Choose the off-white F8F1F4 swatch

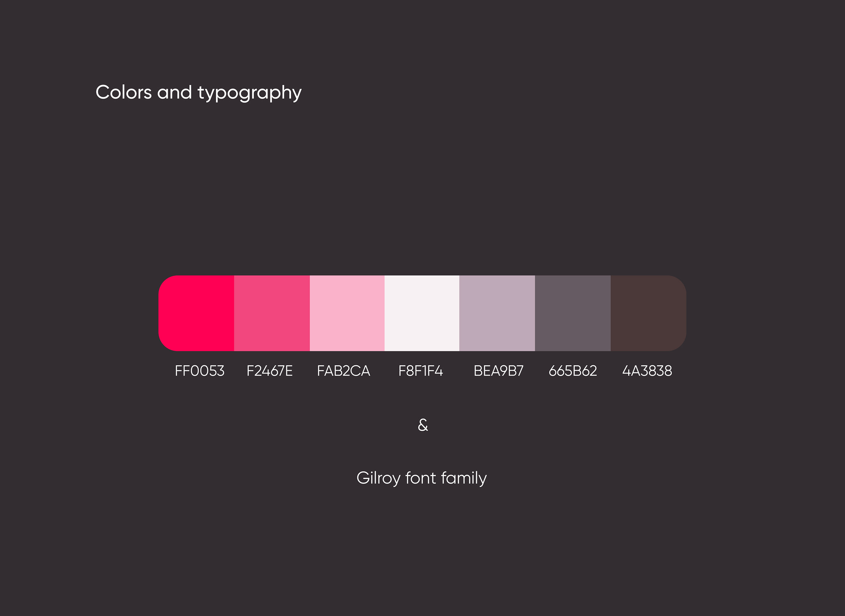(x=422, y=313)
